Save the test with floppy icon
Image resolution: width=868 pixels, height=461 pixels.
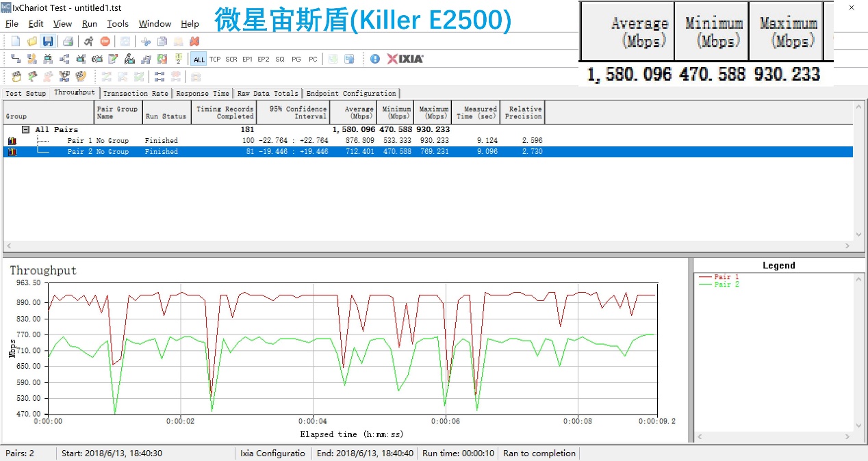click(x=47, y=41)
